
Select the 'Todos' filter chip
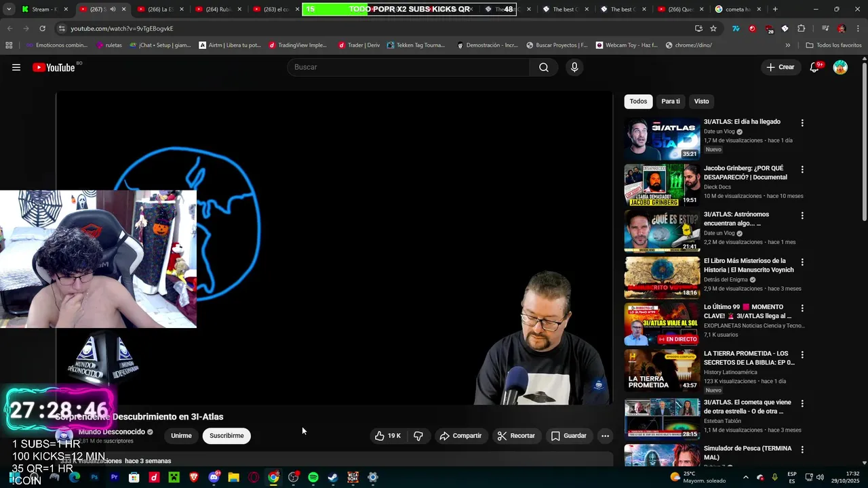(638, 102)
